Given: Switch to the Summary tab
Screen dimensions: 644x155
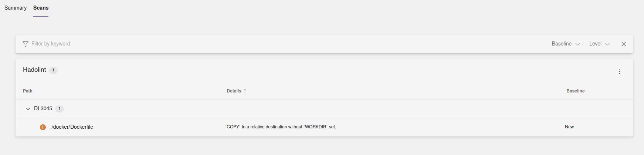Looking at the screenshot, I should pos(16,8).
